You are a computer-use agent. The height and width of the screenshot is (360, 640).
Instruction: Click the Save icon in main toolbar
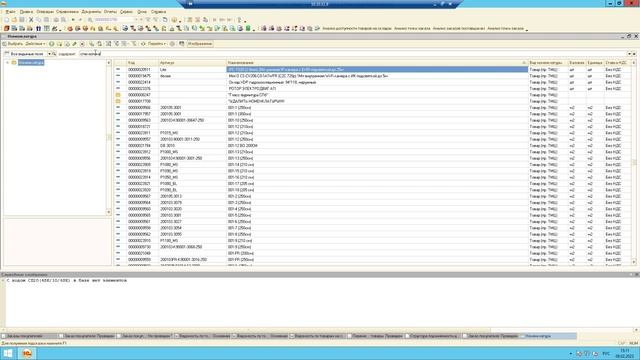click(22, 20)
